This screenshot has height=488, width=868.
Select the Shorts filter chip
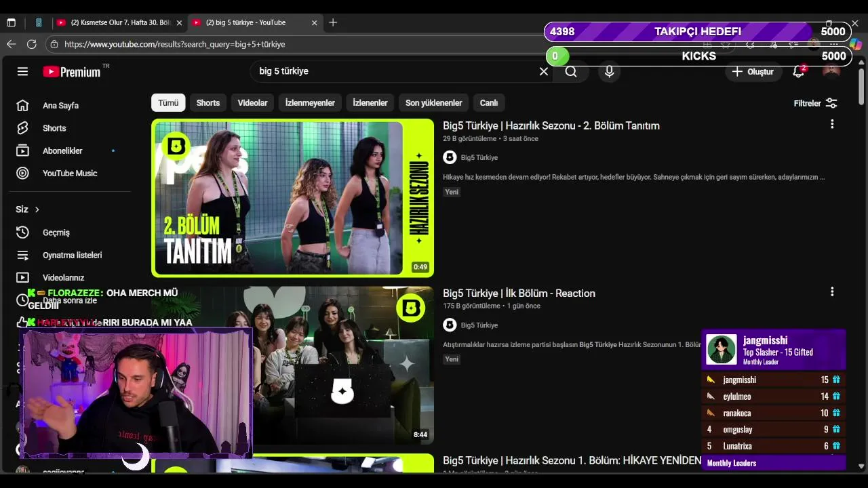click(208, 103)
